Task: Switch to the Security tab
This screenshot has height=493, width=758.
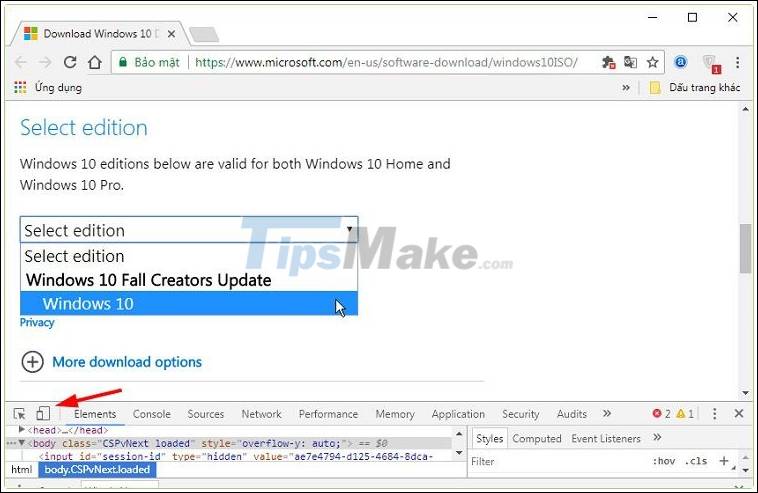Action: 520,414
